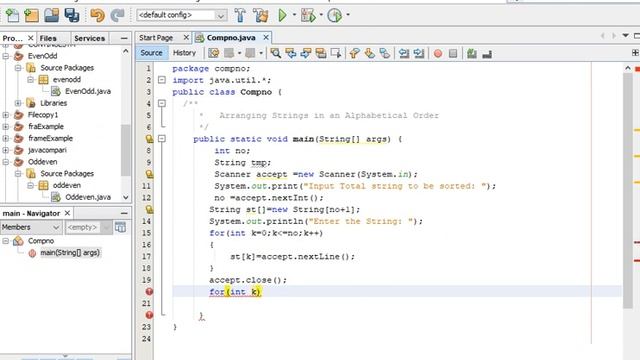Screen dimensions: 640x360
Task: Toggle Rectangular Selection editor icon
Action: tap(336, 53)
